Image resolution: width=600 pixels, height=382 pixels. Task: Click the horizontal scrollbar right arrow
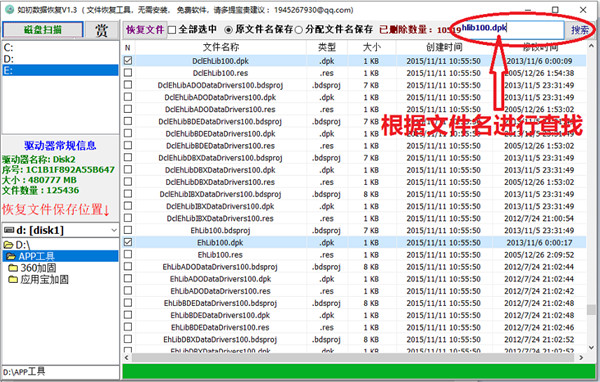(581, 358)
